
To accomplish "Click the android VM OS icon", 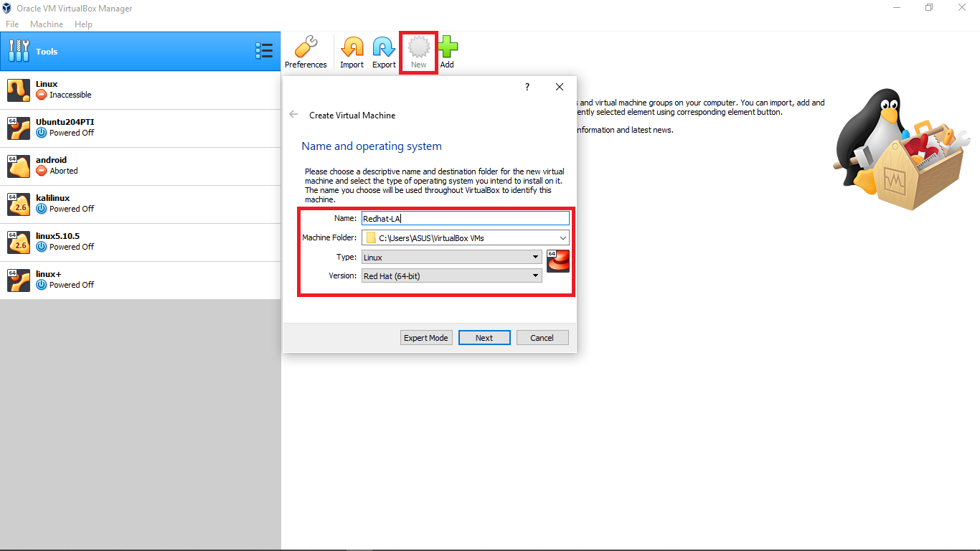I will [x=19, y=166].
